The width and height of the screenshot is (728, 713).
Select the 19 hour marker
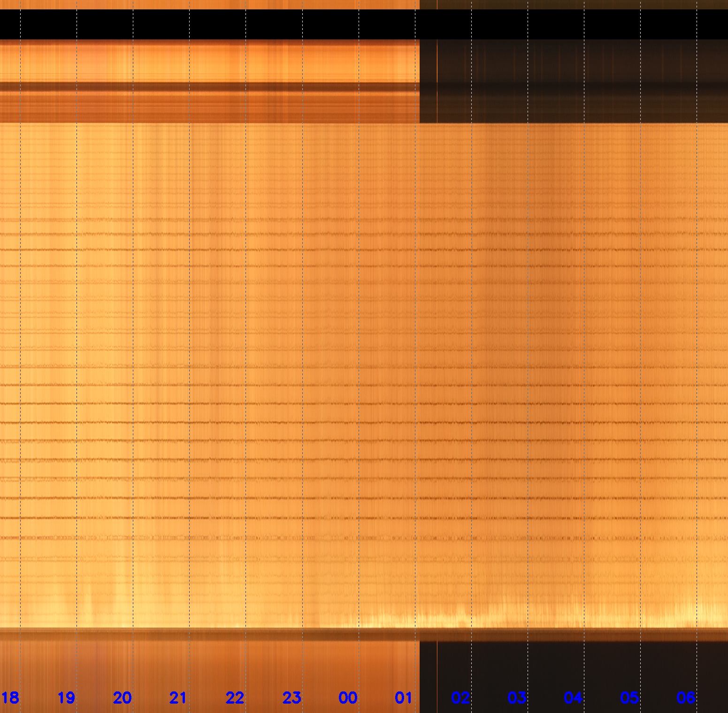click(66, 698)
